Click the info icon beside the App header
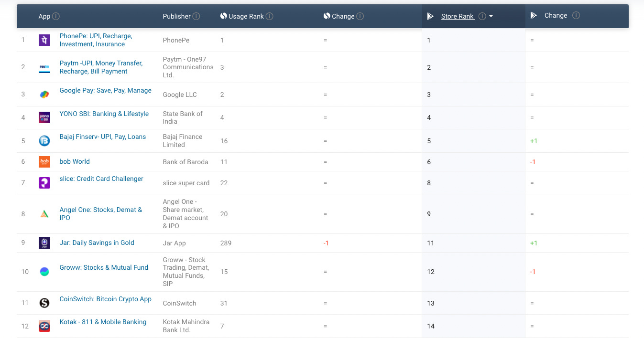 click(x=56, y=16)
